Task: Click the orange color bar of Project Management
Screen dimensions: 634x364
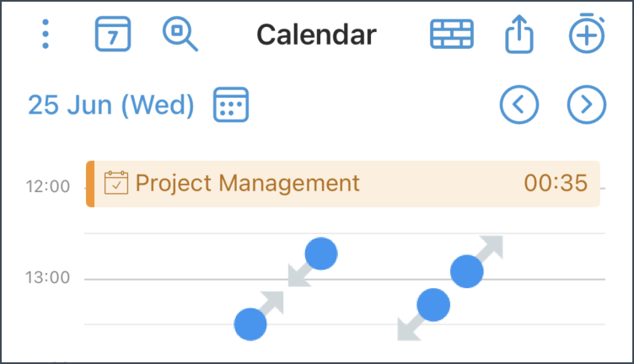Action: coord(90,184)
